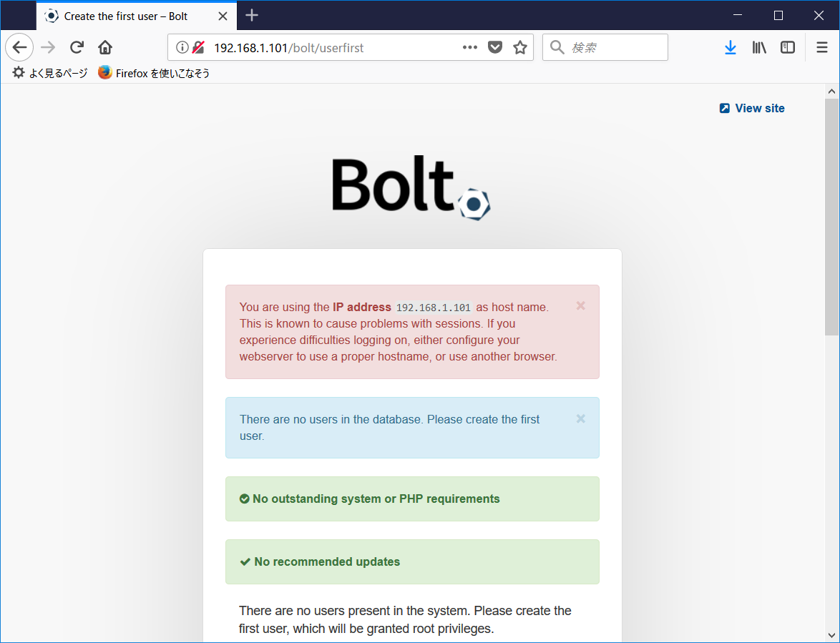
Task: Open the Firefox home page
Action: click(x=104, y=46)
